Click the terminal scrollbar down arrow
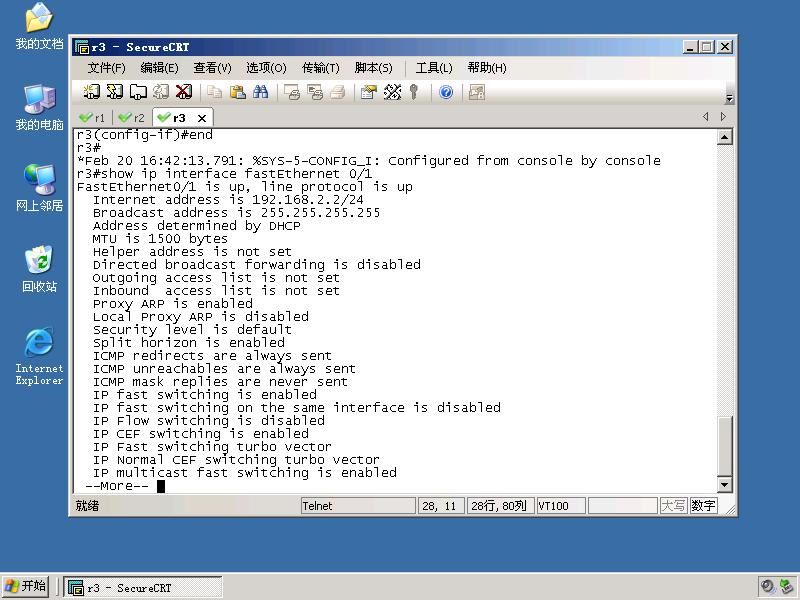This screenshot has width=800, height=600. pos(724,484)
